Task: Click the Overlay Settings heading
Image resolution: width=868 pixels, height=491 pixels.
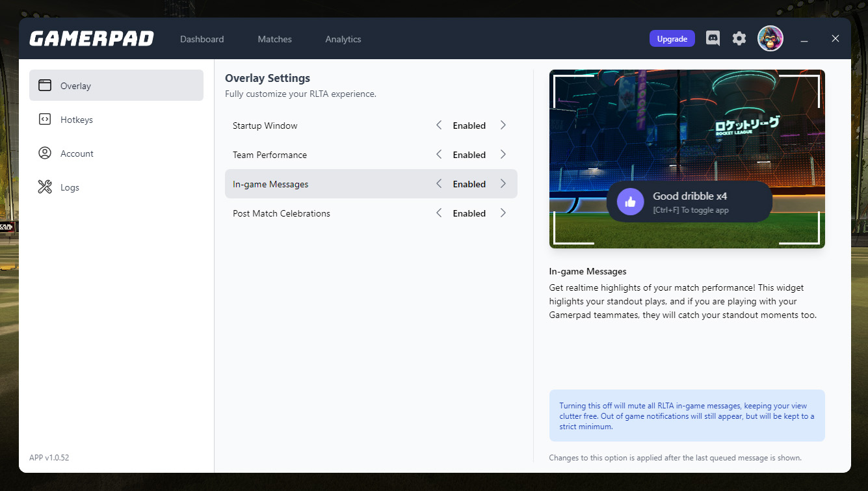Action: (267, 78)
